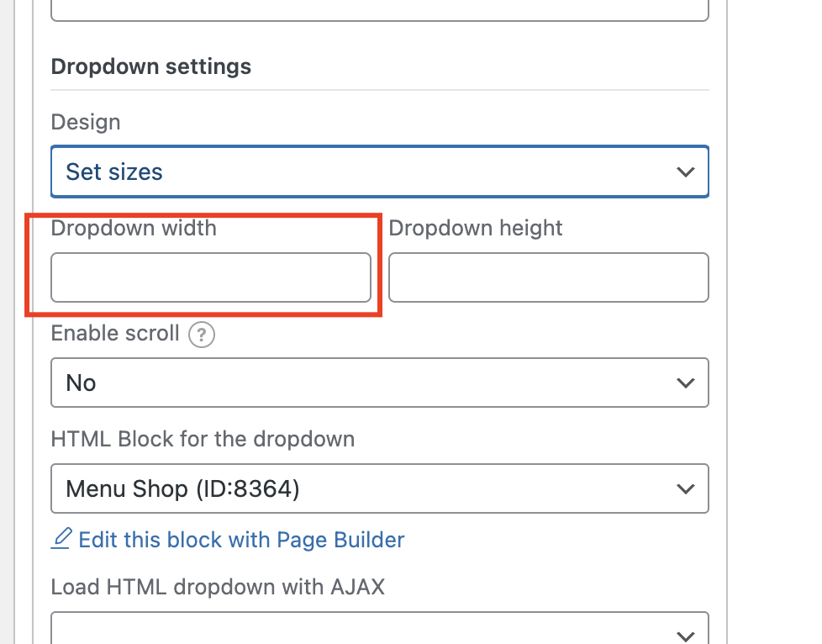Screen dimensions: 822x644
Task: Click the Dropdown settings section heading
Action: click(x=151, y=67)
